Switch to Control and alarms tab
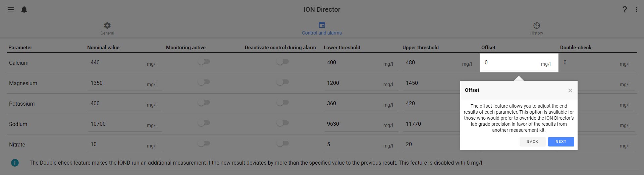Viewport: 644px width, 176px height. coord(322,28)
